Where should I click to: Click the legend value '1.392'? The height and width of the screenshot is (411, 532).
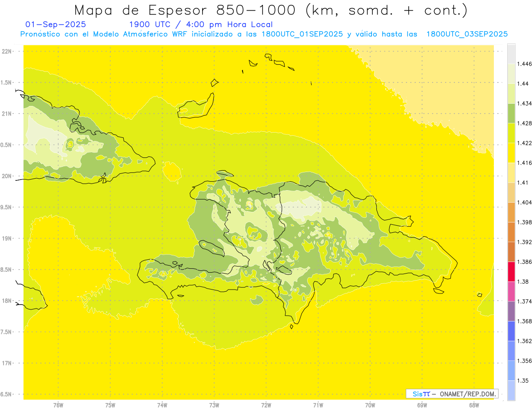click(524, 242)
